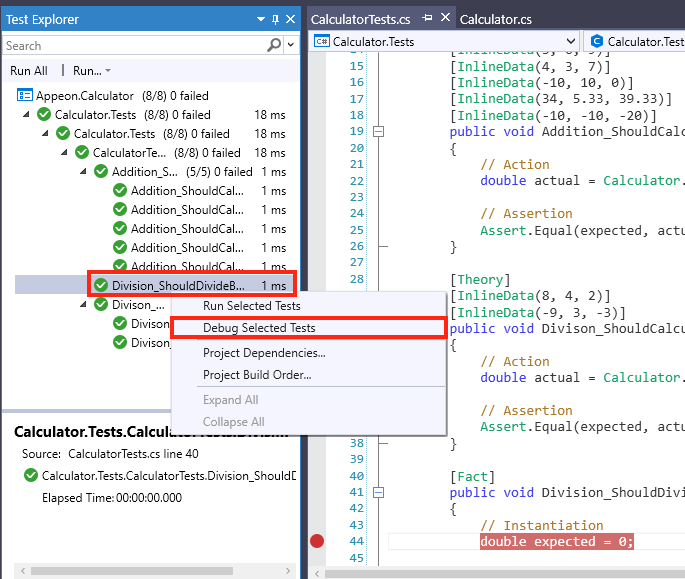Select the fourth Addition_ShouldCal... test row
685x579 pixels.
click(200, 248)
